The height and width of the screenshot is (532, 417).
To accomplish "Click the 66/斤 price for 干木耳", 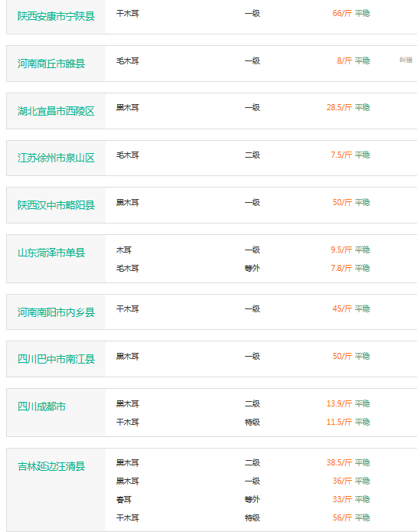I will (342, 13).
